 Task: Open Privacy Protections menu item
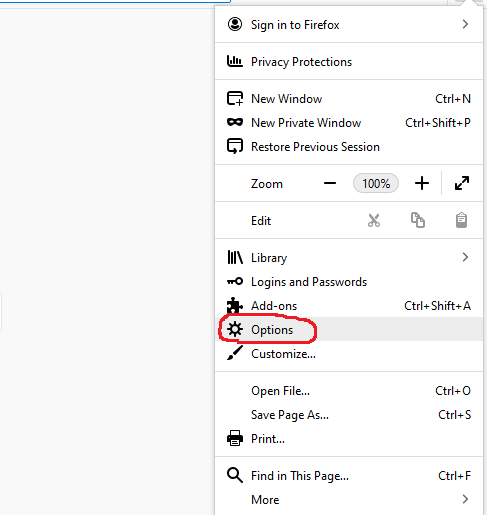[349, 62]
